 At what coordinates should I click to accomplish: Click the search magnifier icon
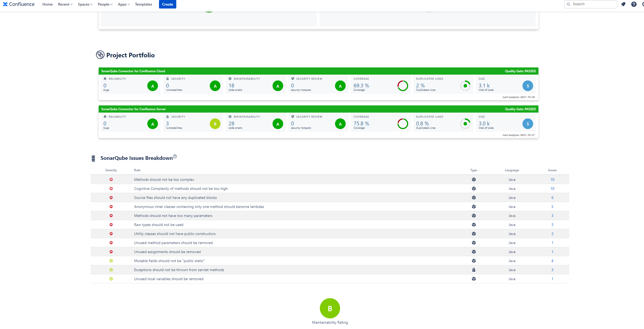pyautogui.click(x=568, y=4)
